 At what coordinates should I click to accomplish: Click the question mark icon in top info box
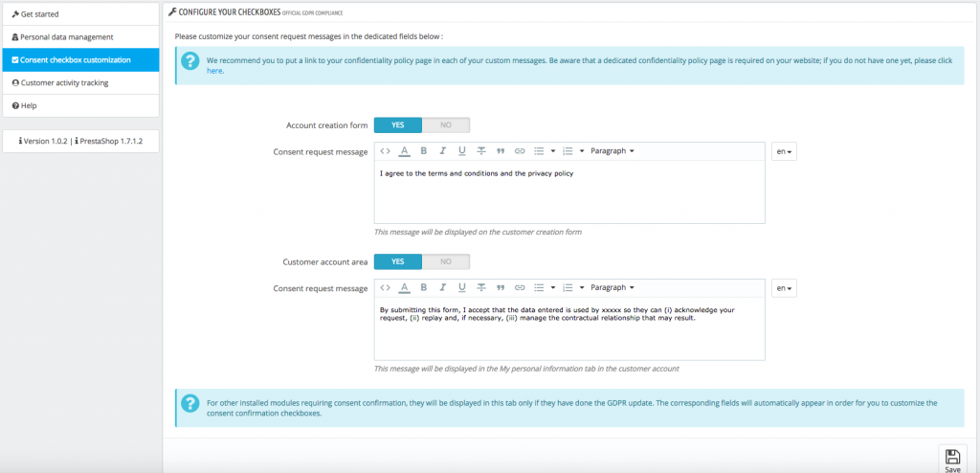(x=190, y=60)
